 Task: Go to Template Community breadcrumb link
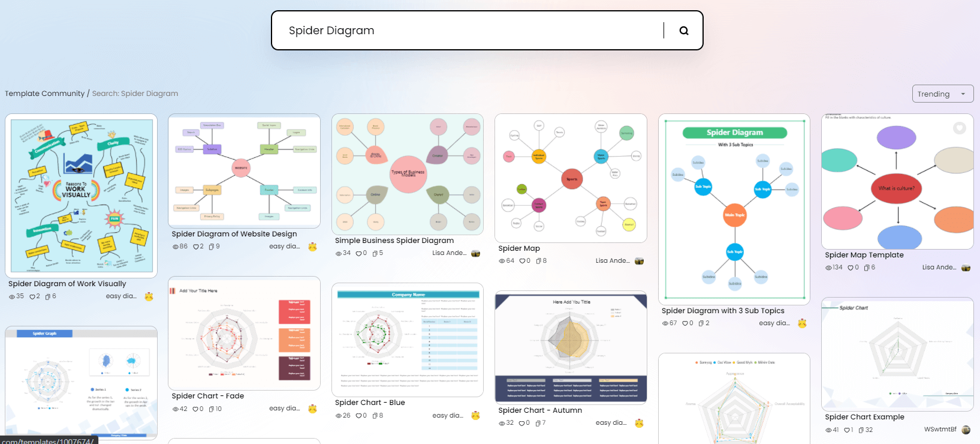tap(45, 94)
